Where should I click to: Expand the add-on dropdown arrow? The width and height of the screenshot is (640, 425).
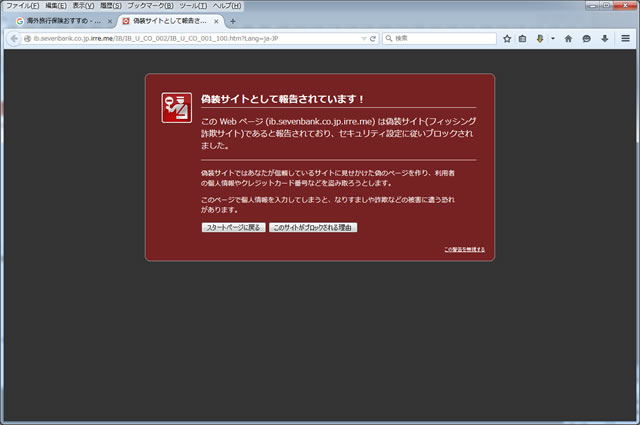coord(553,38)
